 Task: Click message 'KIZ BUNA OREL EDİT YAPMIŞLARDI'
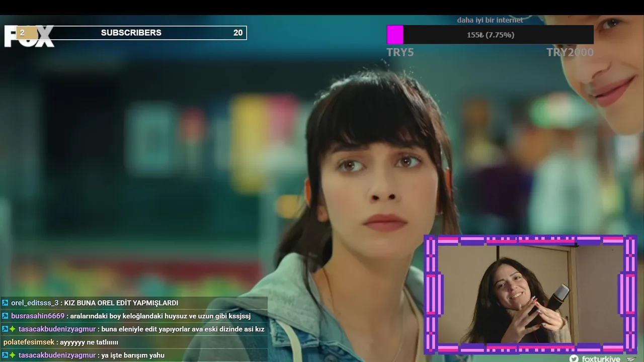121,303
